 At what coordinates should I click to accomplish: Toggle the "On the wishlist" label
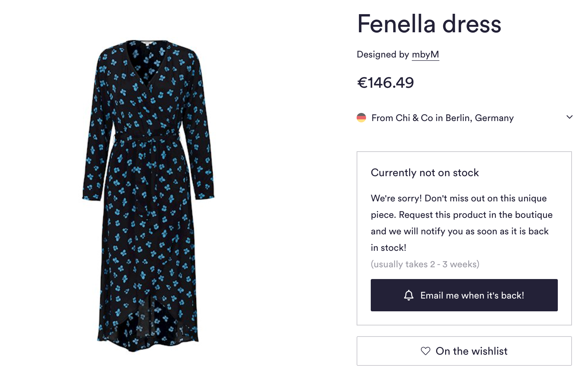471,351
